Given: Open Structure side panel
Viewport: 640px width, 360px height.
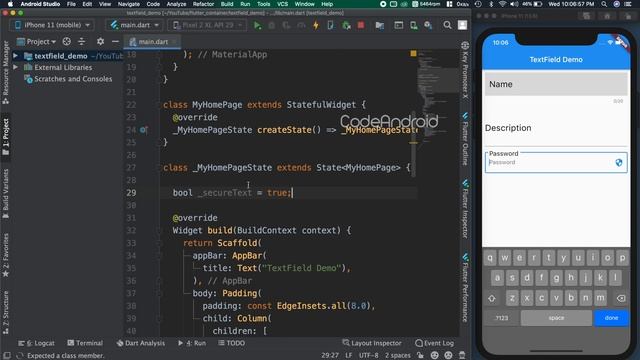Looking at the screenshot, I should tap(6, 313).
